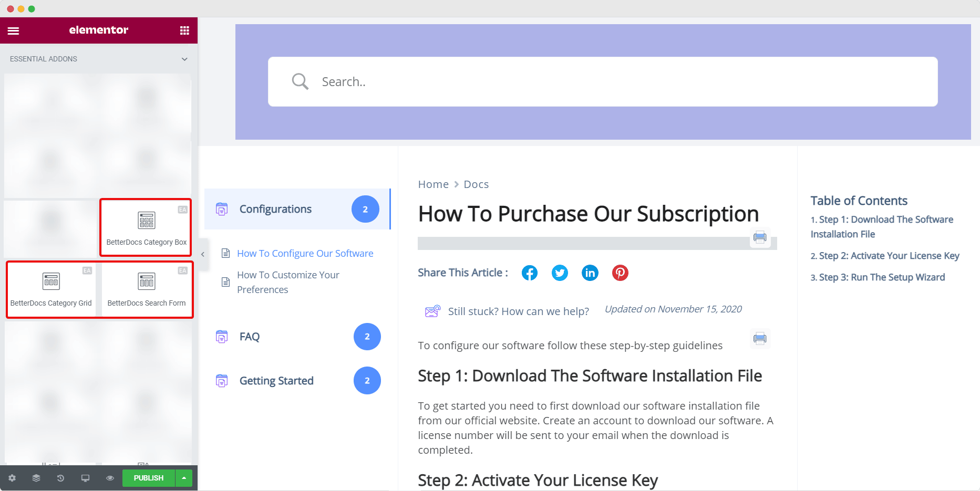
Task: Select the BetterDocs Search Form widget icon
Action: [147, 281]
